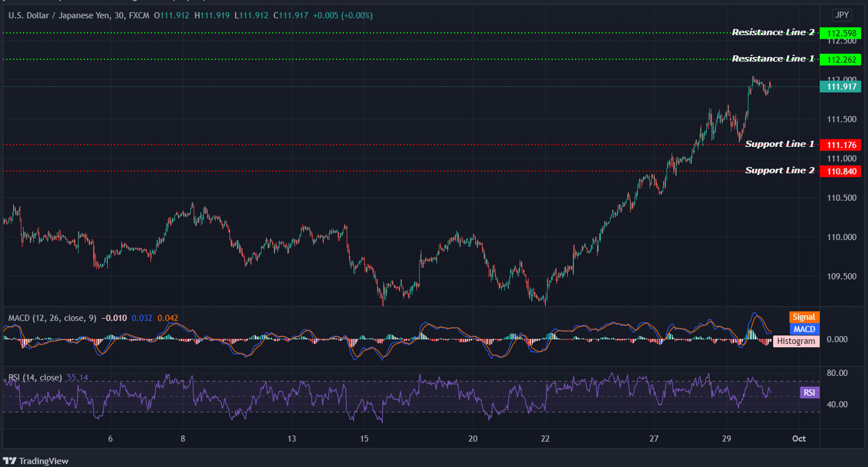Select the Support Line 1 label
Image resolution: width=868 pixels, height=467 pixels.
pos(780,144)
